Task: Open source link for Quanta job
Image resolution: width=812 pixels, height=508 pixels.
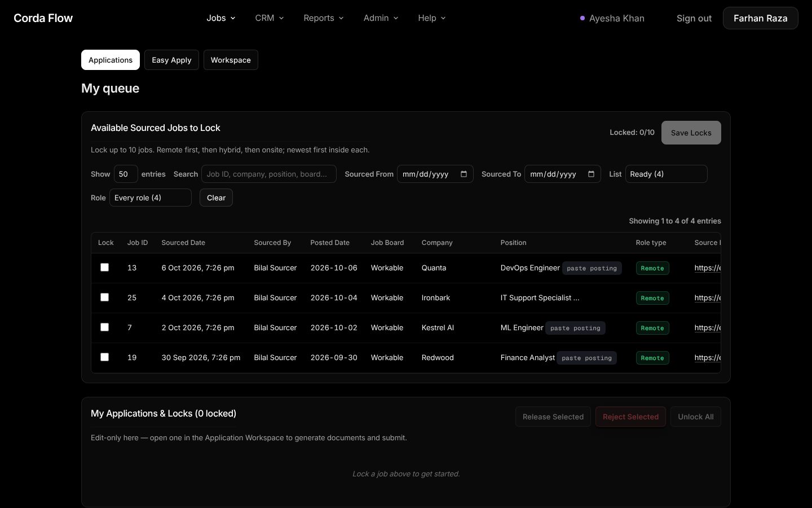Action: pyautogui.click(x=708, y=268)
